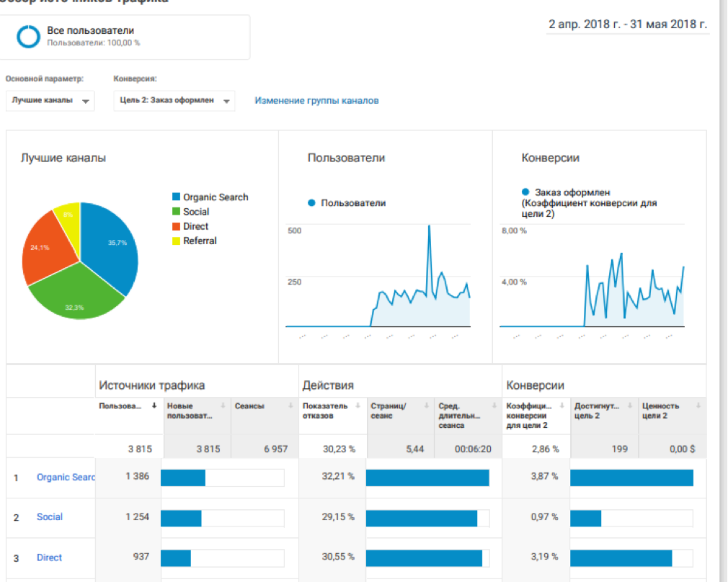Click blue dot legend marker for Заказ оформлен
Image resolution: width=728 pixels, height=582 pixels.
[x=525, y=192]
